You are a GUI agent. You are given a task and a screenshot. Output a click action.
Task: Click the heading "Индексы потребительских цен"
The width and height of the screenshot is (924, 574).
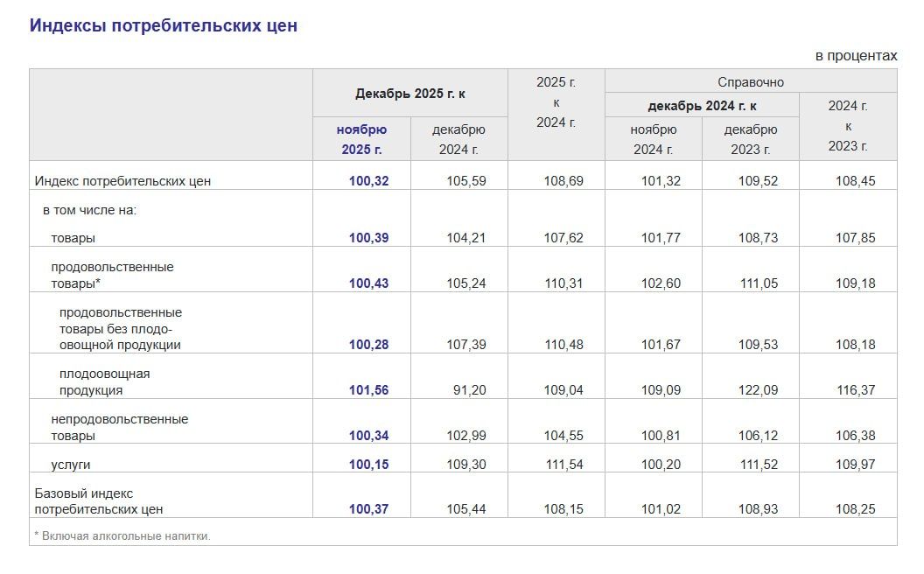tap(164, 25)
